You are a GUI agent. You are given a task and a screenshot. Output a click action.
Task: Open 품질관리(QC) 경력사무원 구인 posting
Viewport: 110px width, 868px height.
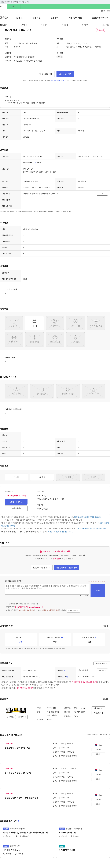coord(17,748)
